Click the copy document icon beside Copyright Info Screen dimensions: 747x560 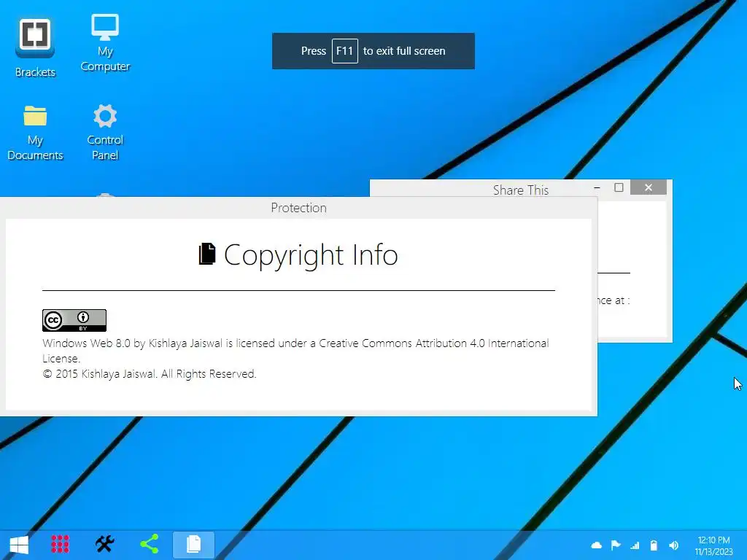point(207,253)
